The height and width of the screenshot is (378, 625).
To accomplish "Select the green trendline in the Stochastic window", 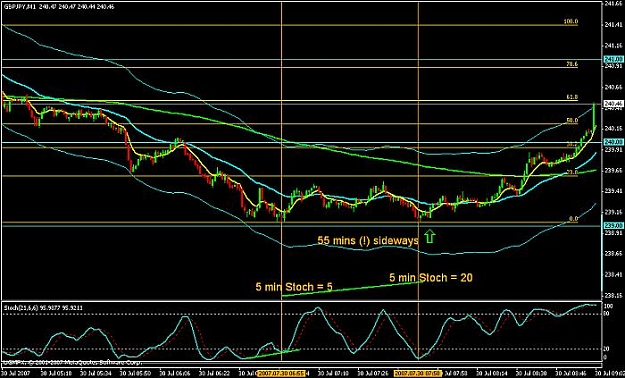I will point(272,354).
